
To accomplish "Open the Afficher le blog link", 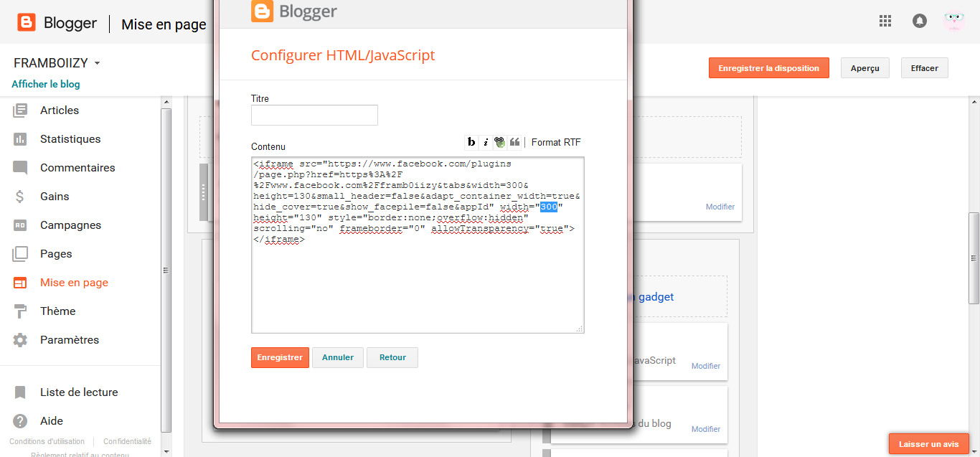I will [46, 84].
